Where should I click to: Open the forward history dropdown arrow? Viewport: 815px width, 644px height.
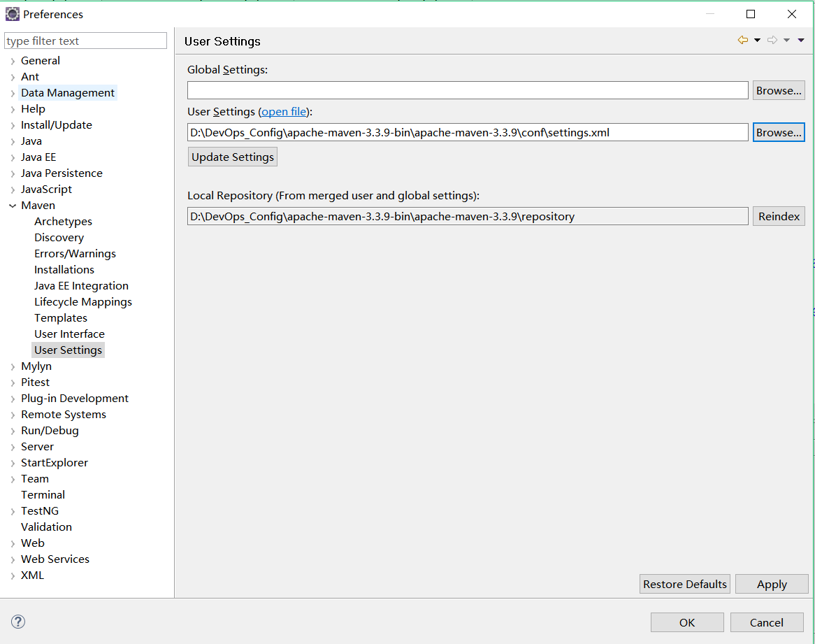tap(786, 41)
